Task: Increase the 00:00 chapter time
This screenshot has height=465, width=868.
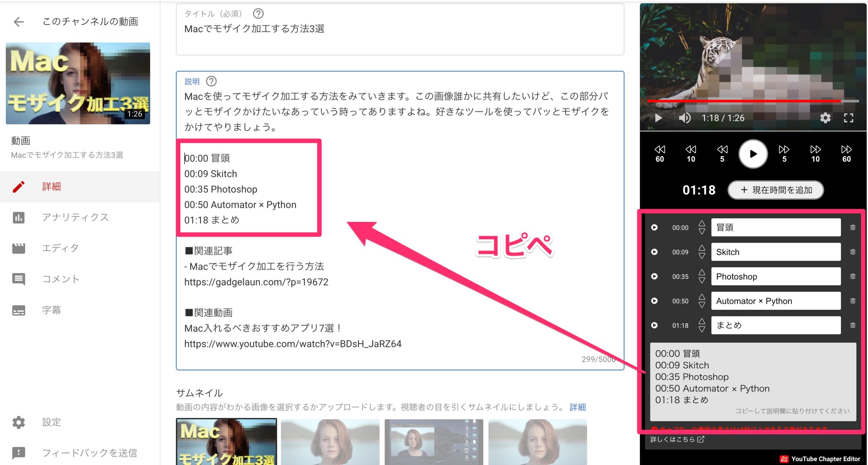Action: click(702, 223)
